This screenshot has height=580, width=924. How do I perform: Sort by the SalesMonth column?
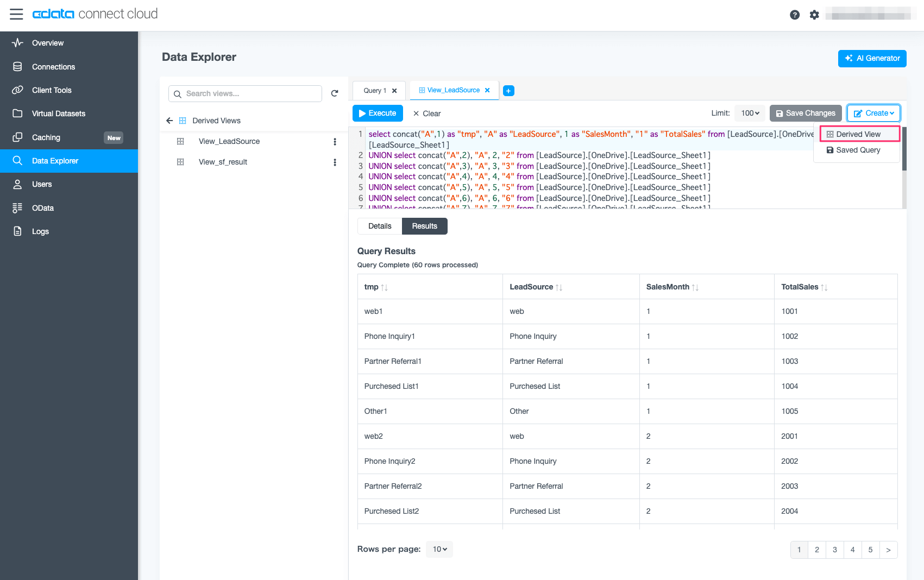point(695,287)
